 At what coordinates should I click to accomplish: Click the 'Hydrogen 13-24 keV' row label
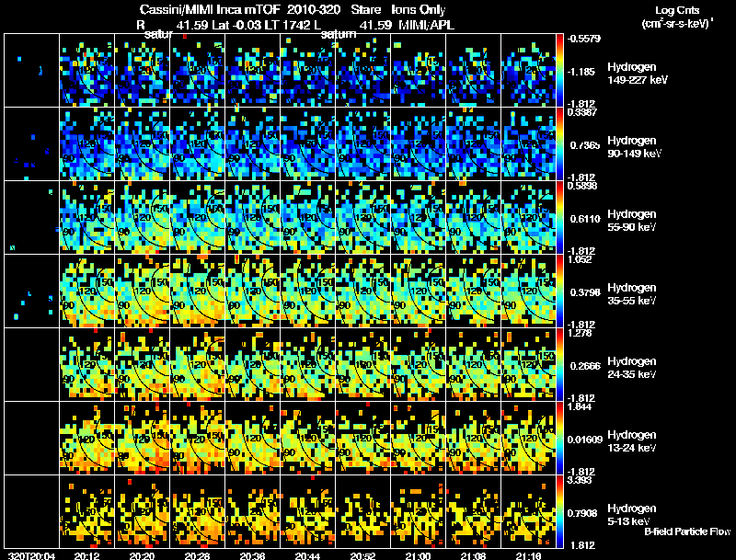tap(632, 441)
